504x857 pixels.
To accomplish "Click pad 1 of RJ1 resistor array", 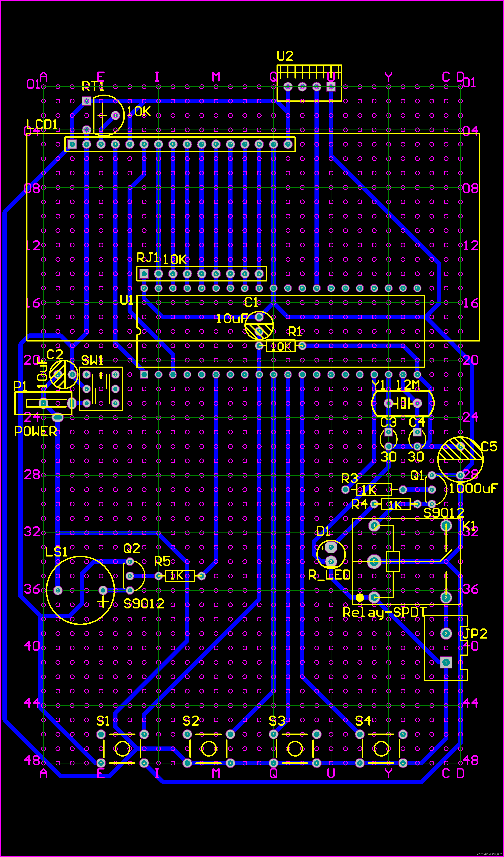I will (x=144, y=274).
